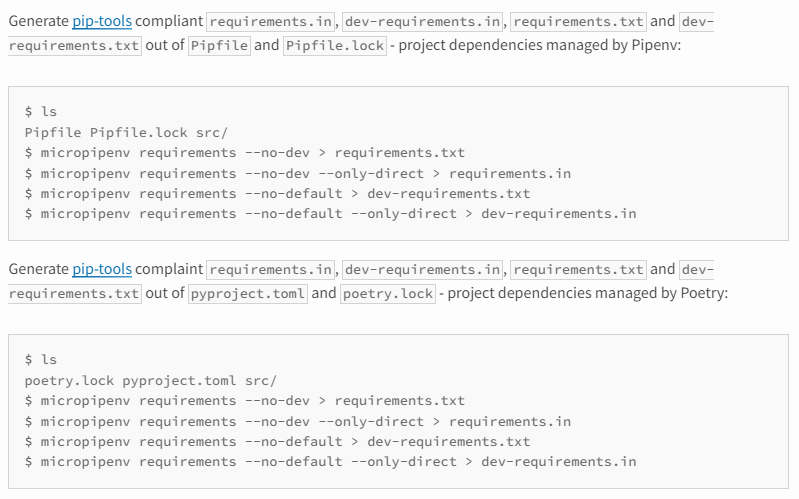Open the pip-tools link in the Poetry paragraph
799x499 pixels.
click(101, 269)
